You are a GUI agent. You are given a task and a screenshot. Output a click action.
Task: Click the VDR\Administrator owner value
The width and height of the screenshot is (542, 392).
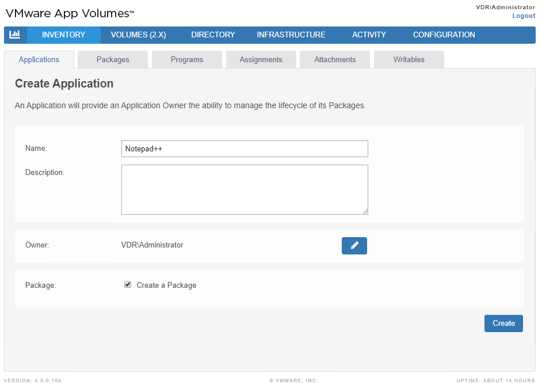[152, 245]
